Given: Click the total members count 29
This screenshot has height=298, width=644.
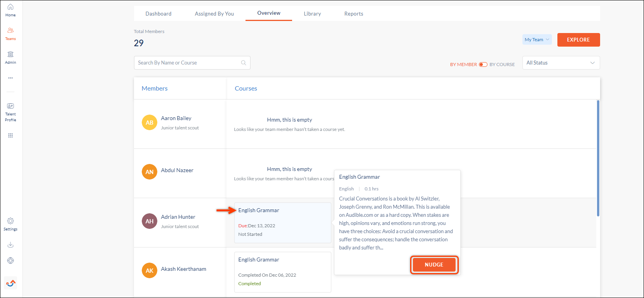Looking at the screenshot, I should coord(139,43).
